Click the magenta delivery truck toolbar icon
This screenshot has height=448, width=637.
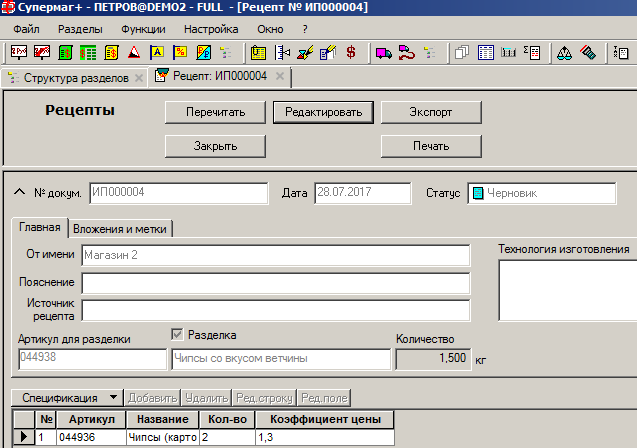pos(384,52)
